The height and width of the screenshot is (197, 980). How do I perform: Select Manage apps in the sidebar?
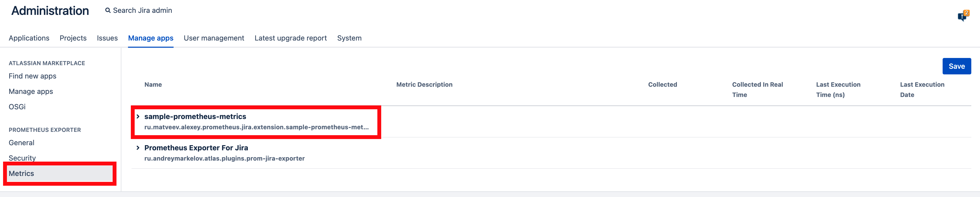[31, 92]
